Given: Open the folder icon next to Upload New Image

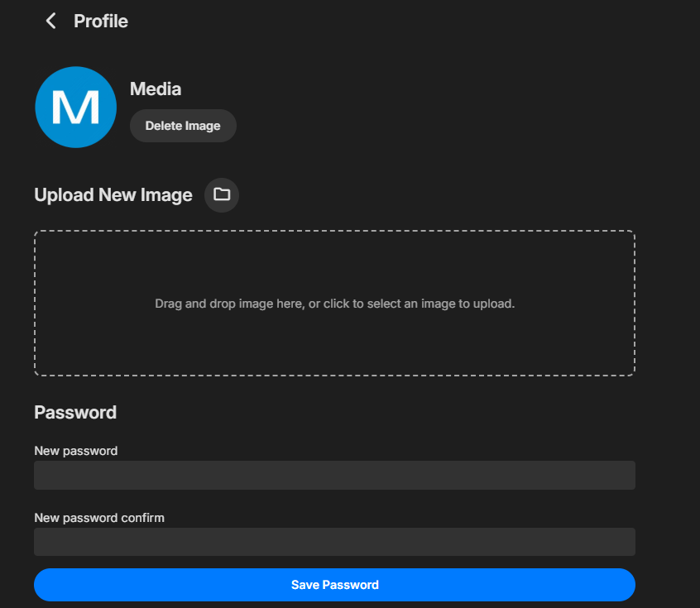Looking at the screenshot, I should [x=221, y=194].
